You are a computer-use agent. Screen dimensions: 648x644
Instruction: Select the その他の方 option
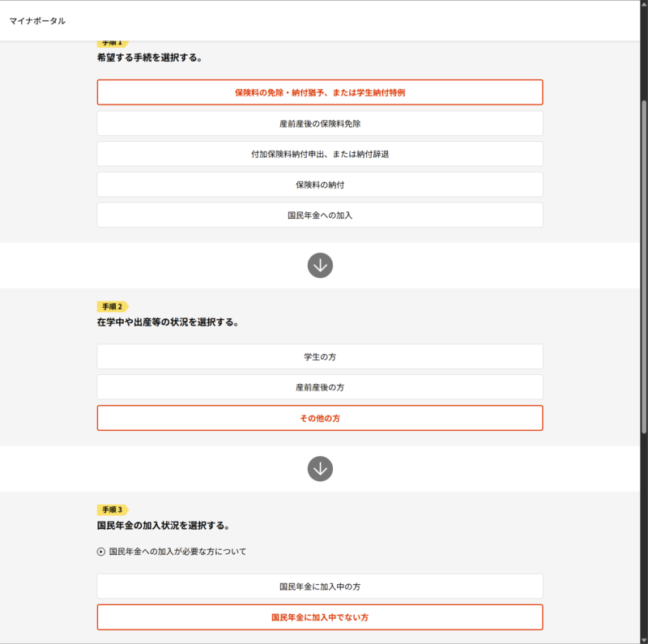320,418
